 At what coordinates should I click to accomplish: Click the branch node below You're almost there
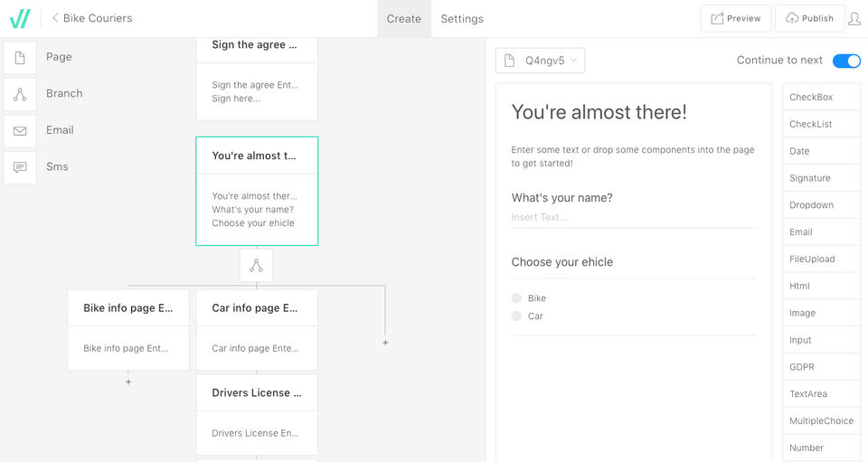coord(256,266)
